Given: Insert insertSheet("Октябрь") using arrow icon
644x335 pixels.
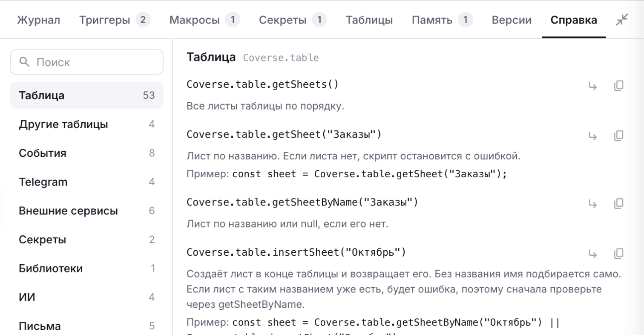Looking at the screenshot, I should tap(592, 254).
